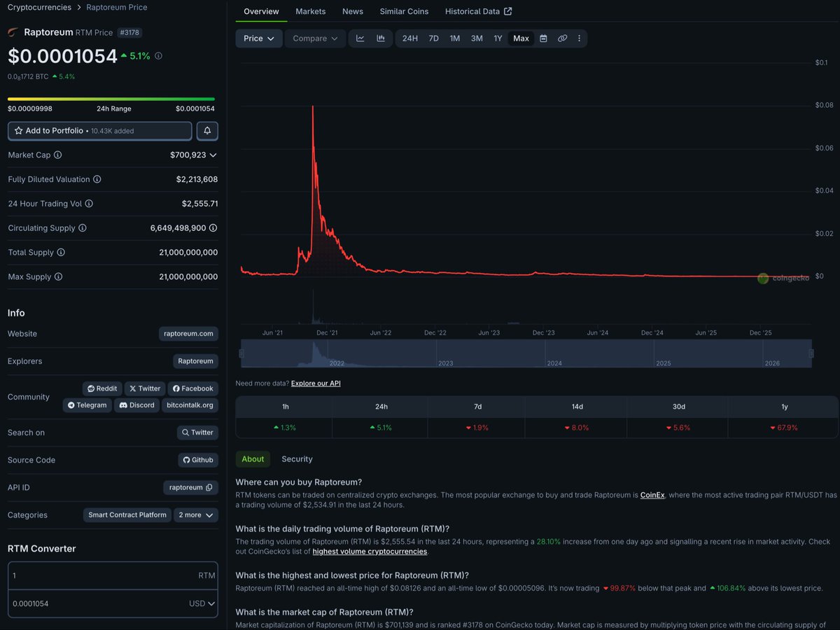Select the 24H chart range

pyautogui.click(x=410, y=38)
